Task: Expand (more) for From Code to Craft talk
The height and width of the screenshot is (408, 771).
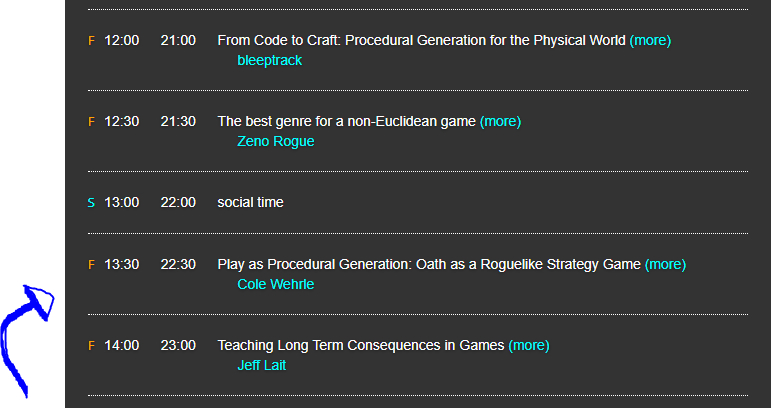Action: [650, 41]
